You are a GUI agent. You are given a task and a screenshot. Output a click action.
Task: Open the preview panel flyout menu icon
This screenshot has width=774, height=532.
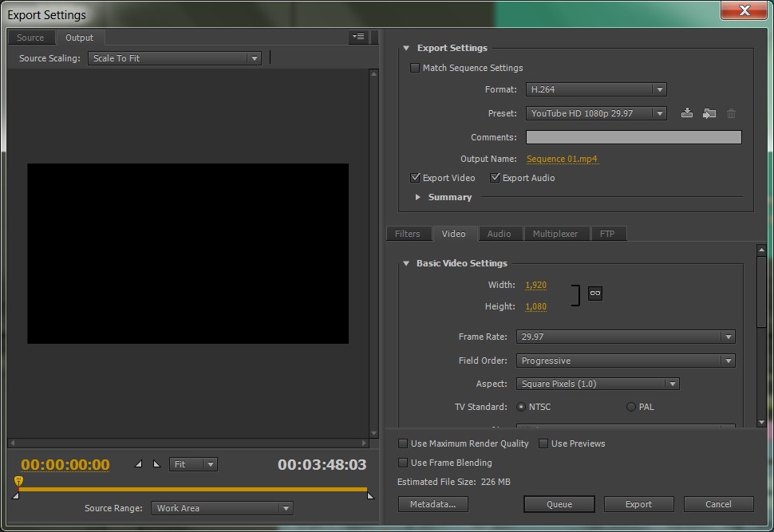pyautogui.click(x=358, y=37)
